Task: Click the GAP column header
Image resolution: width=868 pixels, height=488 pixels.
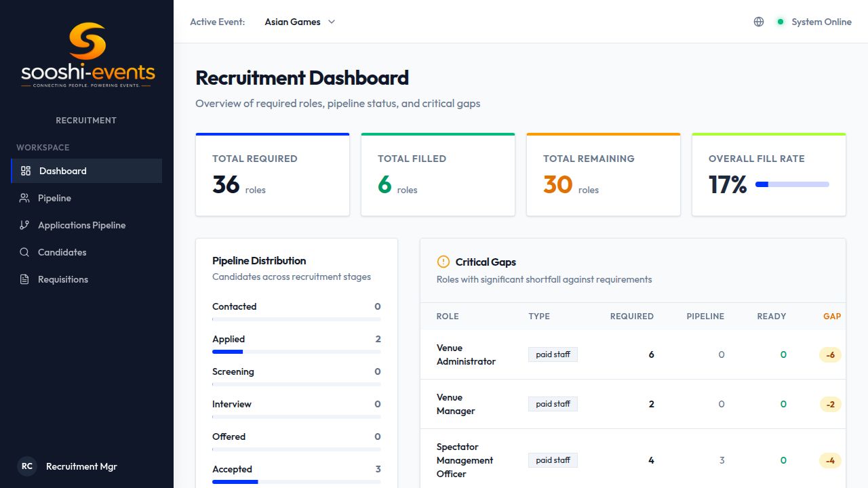Action: tap(832, 317)
